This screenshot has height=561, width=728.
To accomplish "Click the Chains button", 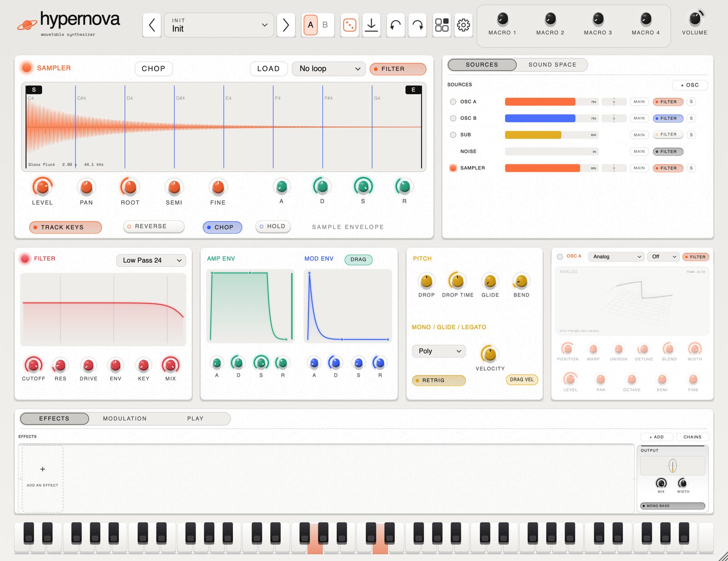I will [x=693, y=437].
